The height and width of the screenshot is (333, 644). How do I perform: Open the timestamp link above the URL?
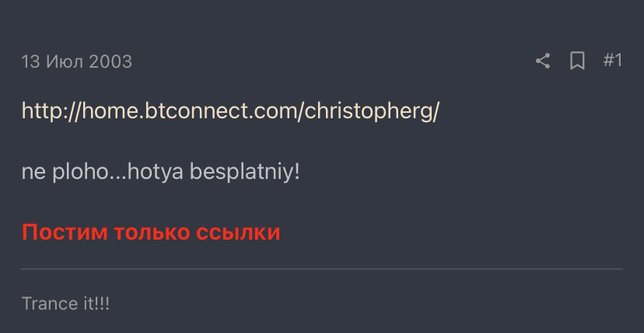[77, 61]
